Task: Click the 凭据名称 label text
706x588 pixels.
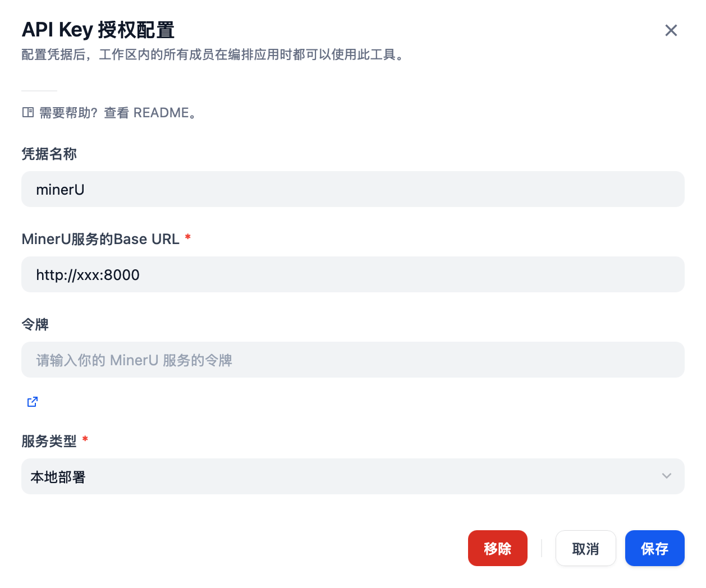Action: tap(49, 154)
